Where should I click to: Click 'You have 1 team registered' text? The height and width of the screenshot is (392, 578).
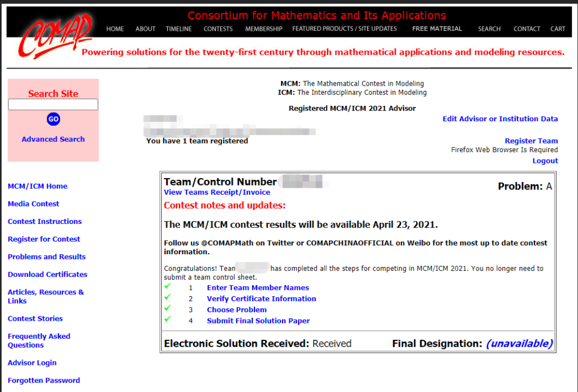pos(197,141)
